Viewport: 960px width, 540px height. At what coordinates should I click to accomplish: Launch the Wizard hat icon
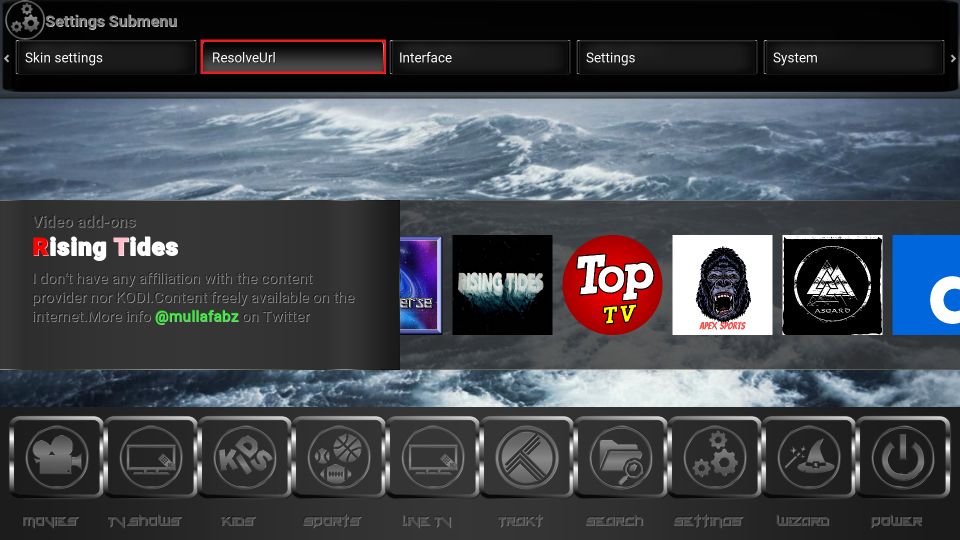point(809,457)
